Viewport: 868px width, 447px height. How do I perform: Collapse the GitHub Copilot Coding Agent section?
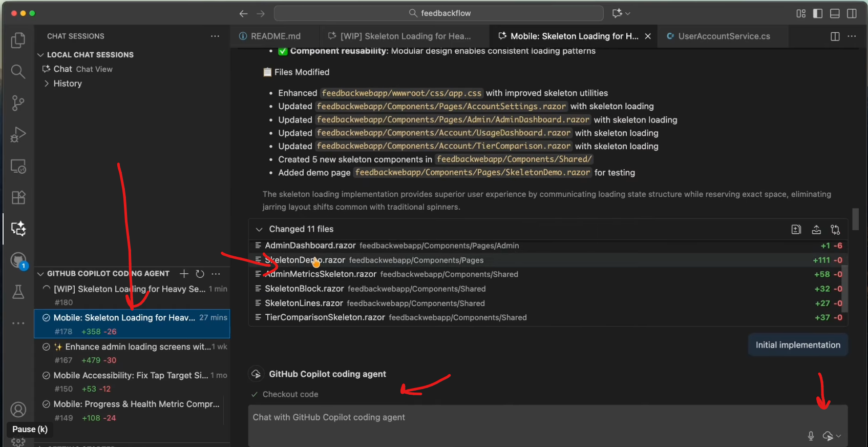41,274
